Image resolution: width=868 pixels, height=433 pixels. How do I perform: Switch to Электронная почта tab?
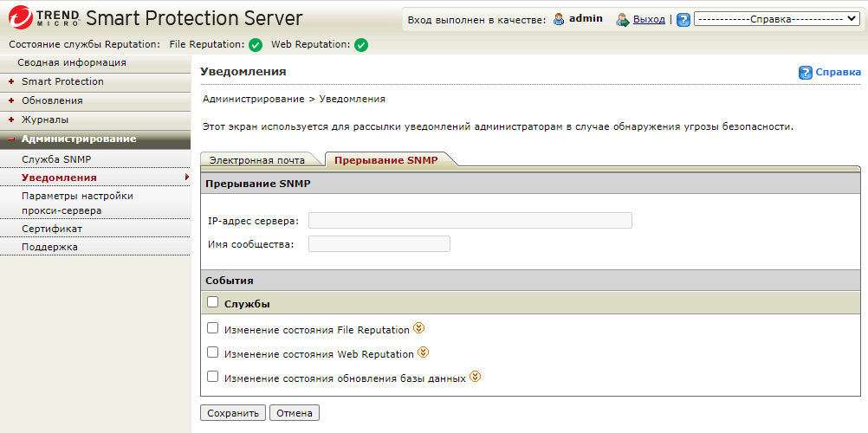click(257, 160)
